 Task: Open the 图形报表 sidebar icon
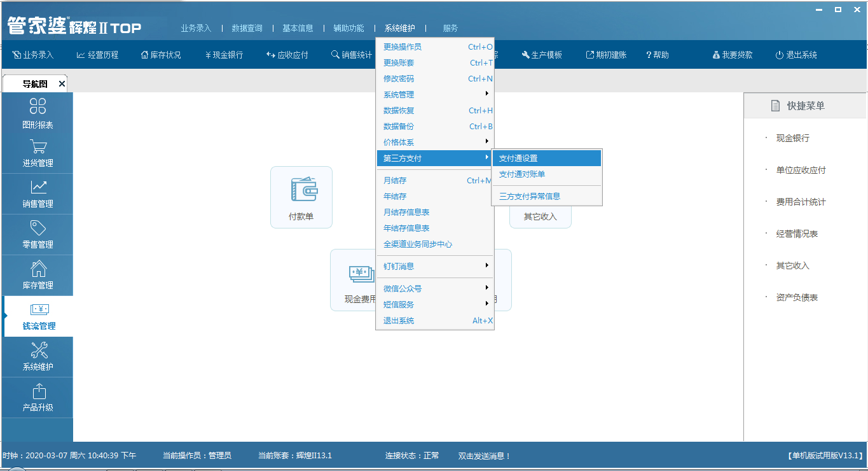point(38,106)
